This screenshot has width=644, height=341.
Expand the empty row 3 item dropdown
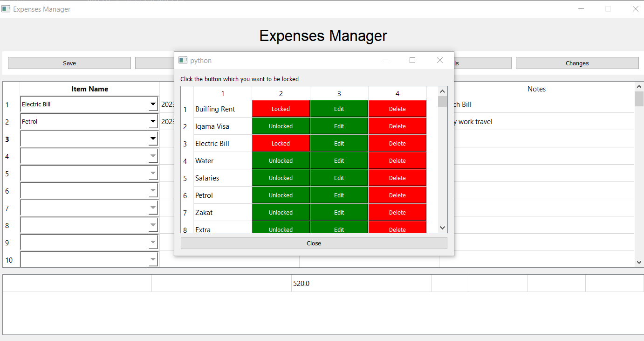(153, 139)
